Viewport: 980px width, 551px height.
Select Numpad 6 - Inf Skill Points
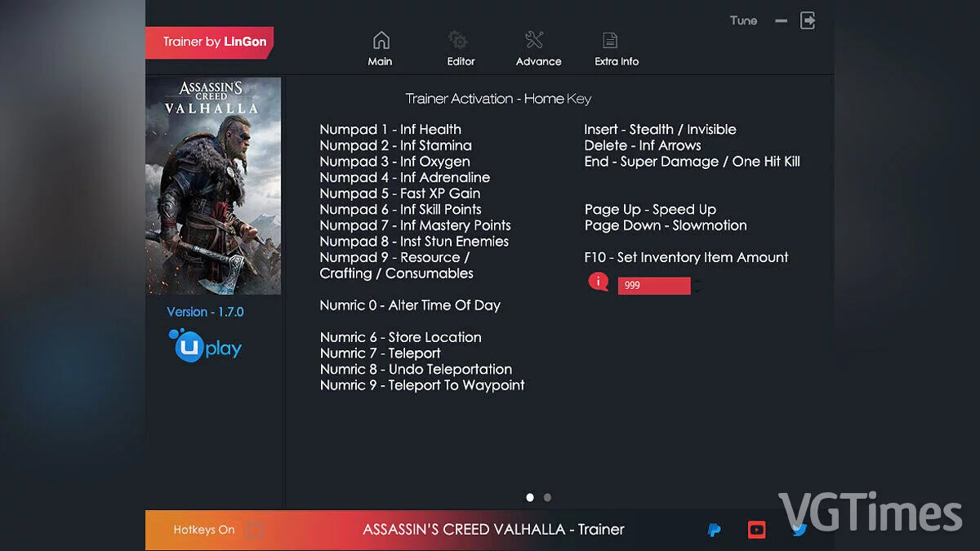[x=400, y=209]
